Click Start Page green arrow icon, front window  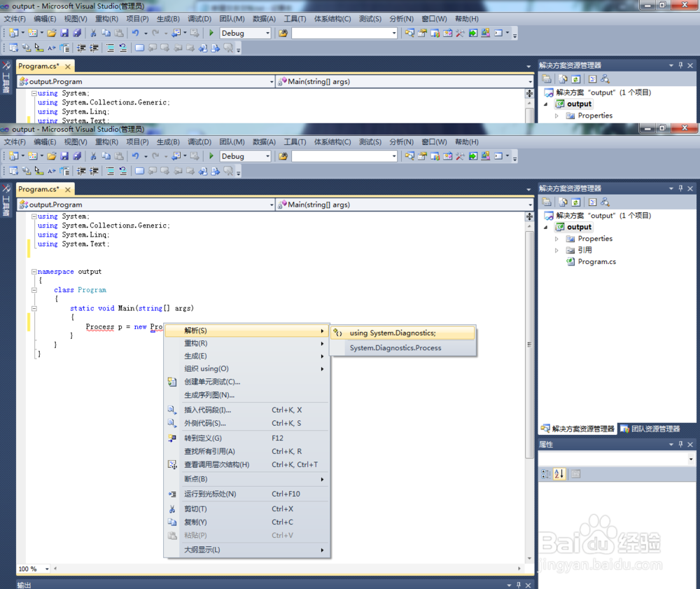pyautogui.click(x=472, y=156)
